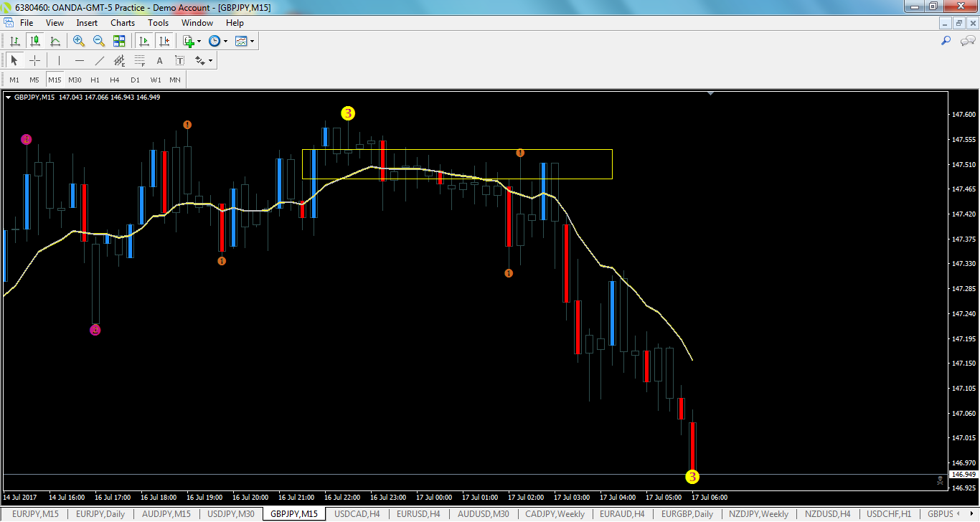Select the Crosshair tool
This screenshot has width=980, height=522.
(34, 60)
